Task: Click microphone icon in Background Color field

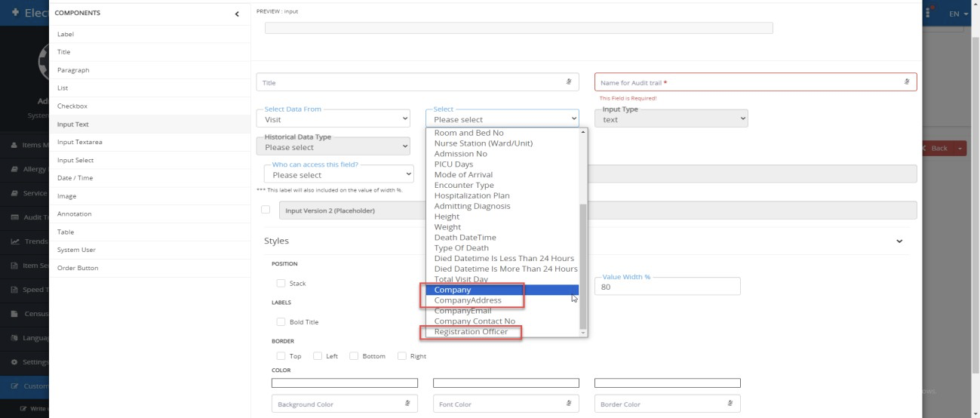Action: 407,404
